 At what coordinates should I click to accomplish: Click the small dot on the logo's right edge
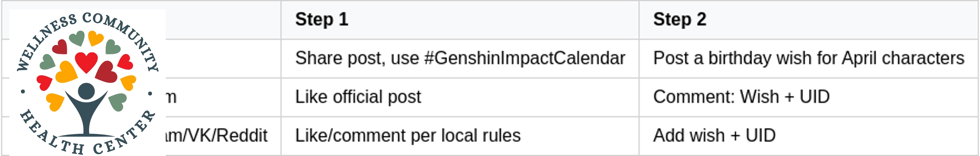pyautogui.click(x=150, y=93)
